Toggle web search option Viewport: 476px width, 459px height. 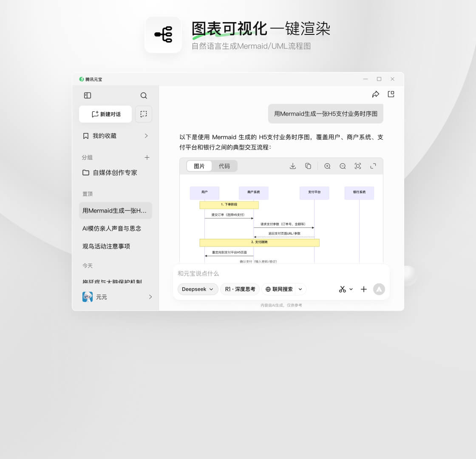279,289
